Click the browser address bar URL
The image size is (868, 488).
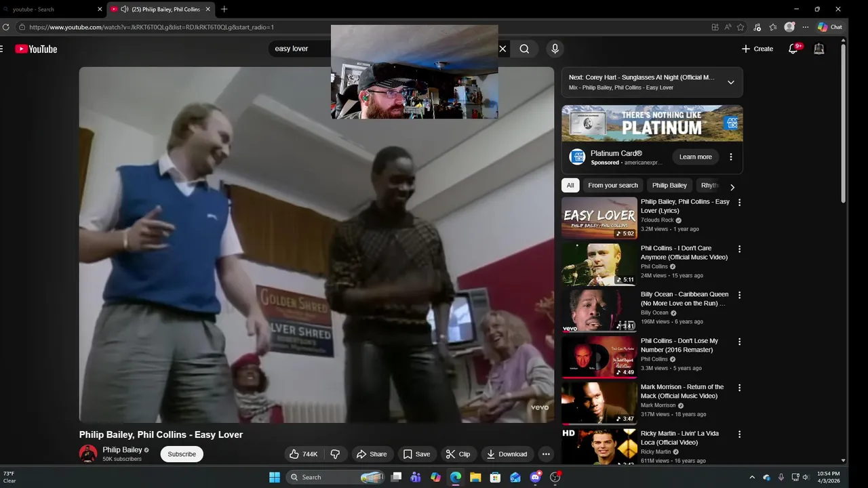(x=151, y=27)
